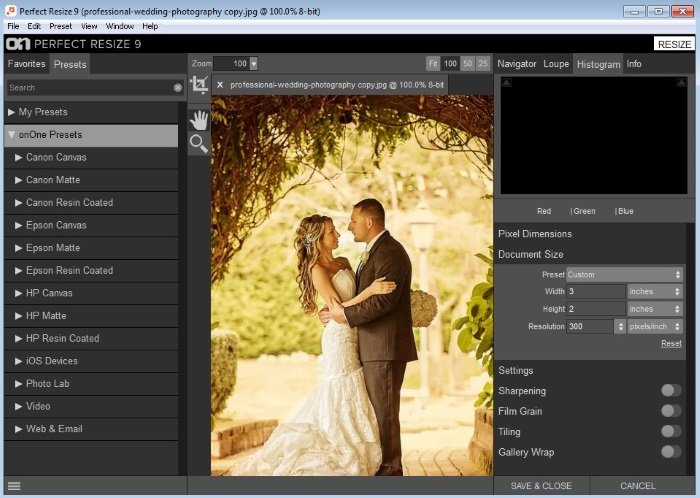Open the File menu
This screenshot has height=498, width=700.
point(13,26)
